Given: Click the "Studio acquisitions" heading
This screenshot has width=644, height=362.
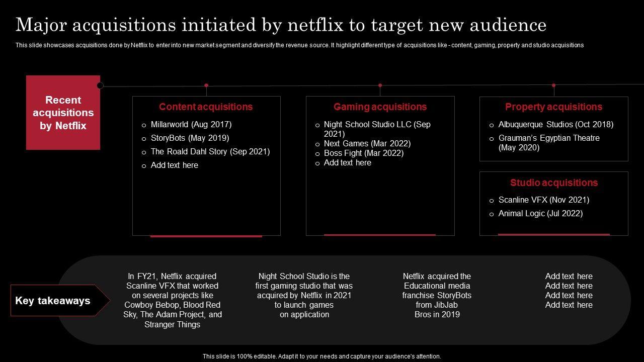Looking at the screenshot, I should [x=554, y=183].
